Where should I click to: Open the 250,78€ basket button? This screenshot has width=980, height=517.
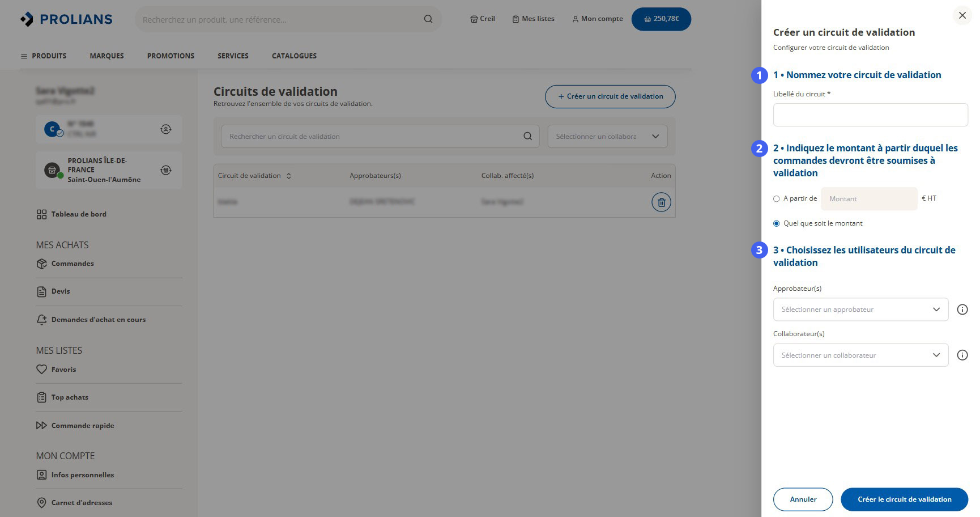661,19
